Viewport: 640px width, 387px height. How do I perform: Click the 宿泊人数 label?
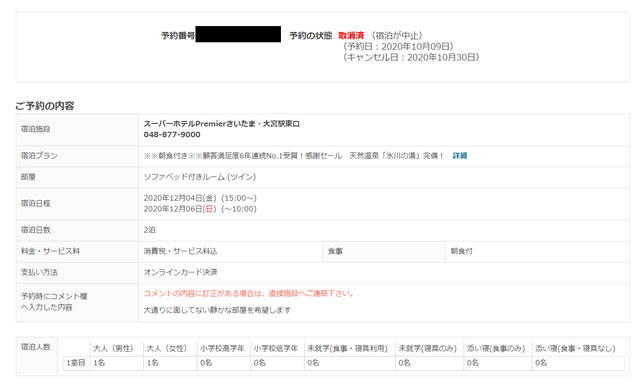(x=36, y=347)
